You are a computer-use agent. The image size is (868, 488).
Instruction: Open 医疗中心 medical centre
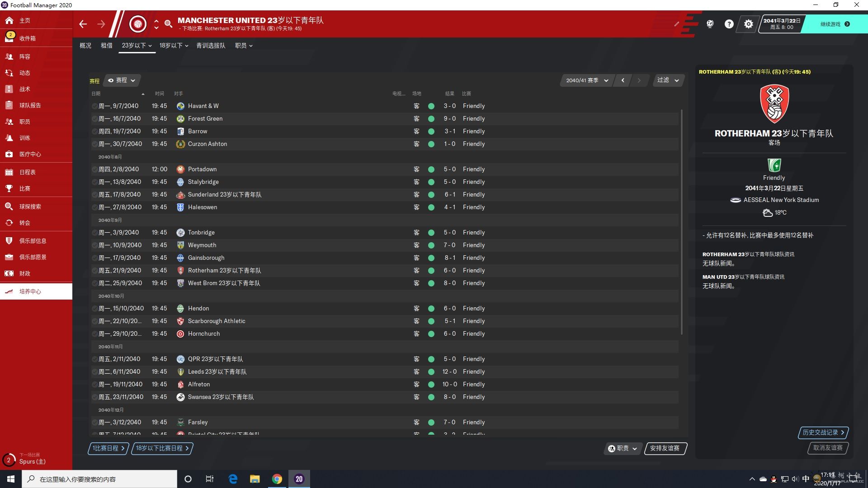(36, 154)
